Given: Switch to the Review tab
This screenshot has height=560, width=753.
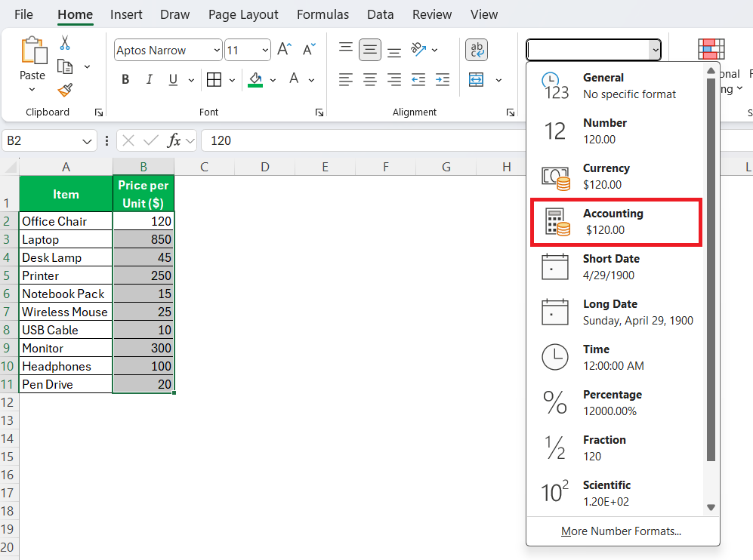Looking at the screenshot, I should (x=432, y=15).
